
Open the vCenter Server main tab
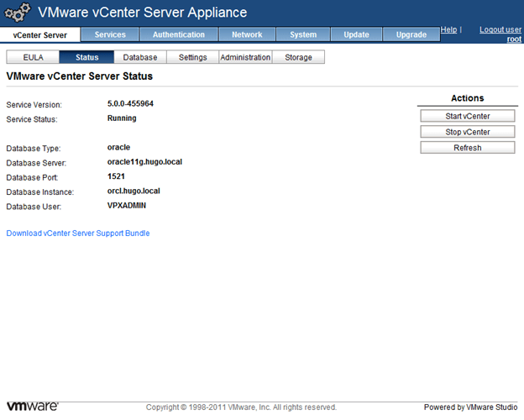pos(40,34)
